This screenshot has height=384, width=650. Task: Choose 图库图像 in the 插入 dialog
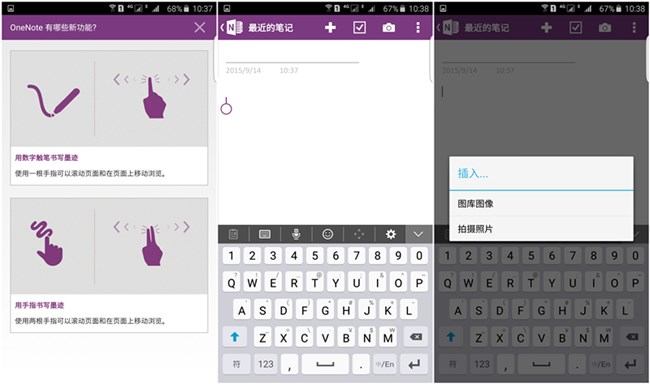pyautogui.click(x=541, y=204)
